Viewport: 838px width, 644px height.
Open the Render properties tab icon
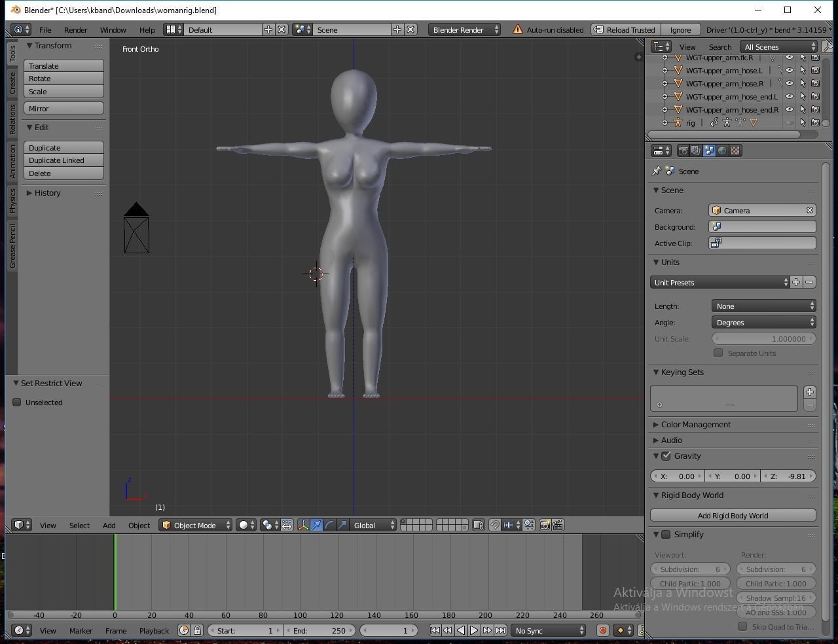click(683, 151)
